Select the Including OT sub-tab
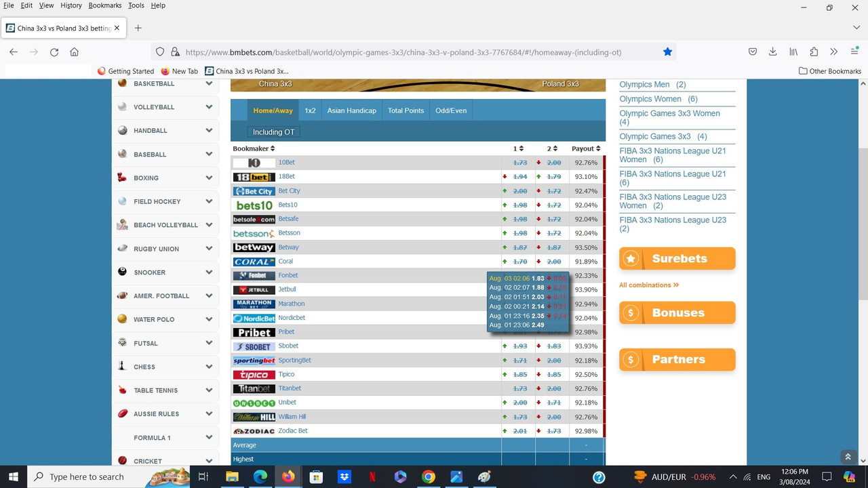868x488 pixels. [274, 132]
